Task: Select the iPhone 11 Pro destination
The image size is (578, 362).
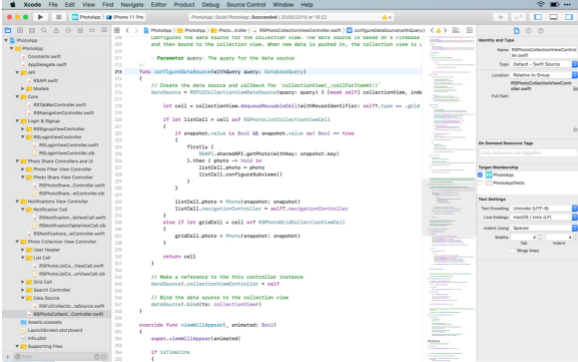Action: tap(125, 17)
